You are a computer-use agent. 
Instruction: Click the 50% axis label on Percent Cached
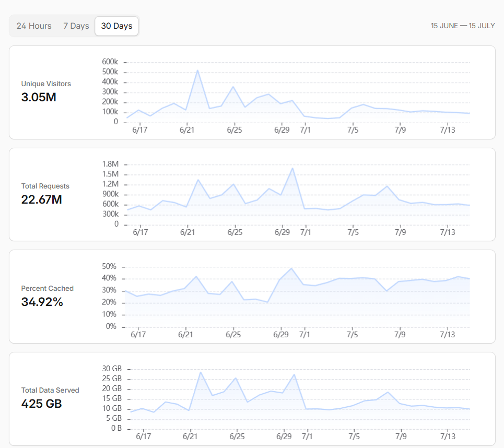click(109, 266)
